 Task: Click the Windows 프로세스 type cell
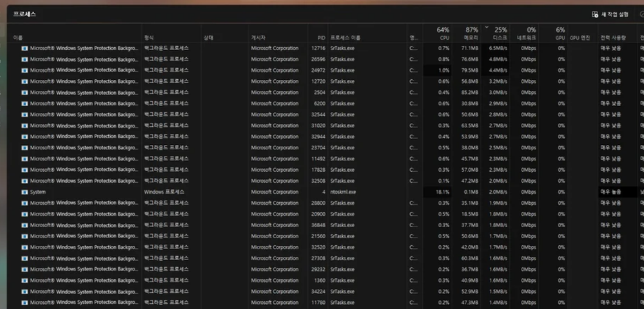pyautogui.click(x=164, y=192)
